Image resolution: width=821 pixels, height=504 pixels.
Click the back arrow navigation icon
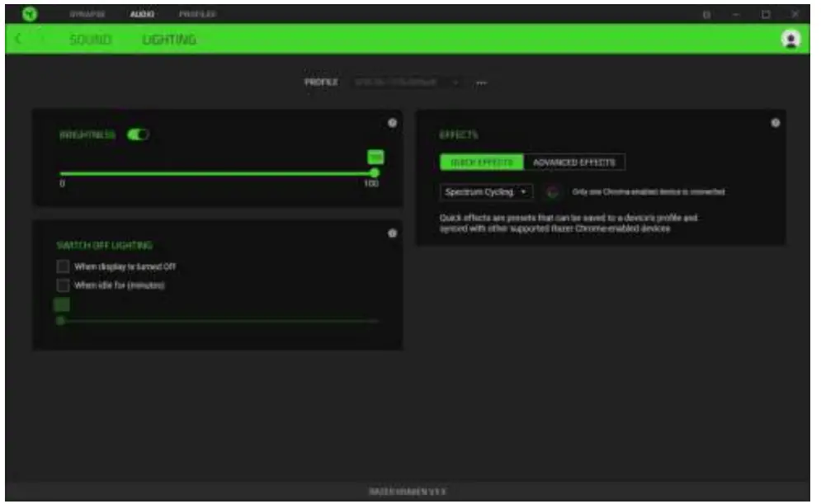coord(18,38)
